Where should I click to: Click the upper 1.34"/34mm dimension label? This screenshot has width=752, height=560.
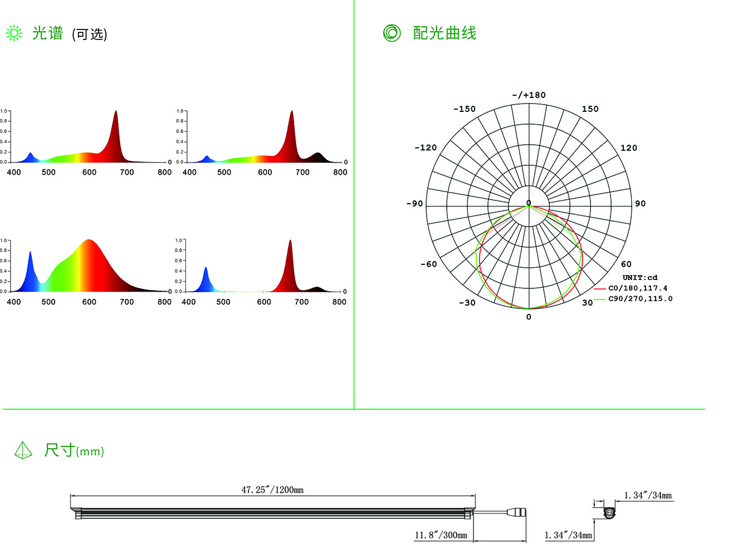pos(648,495)
